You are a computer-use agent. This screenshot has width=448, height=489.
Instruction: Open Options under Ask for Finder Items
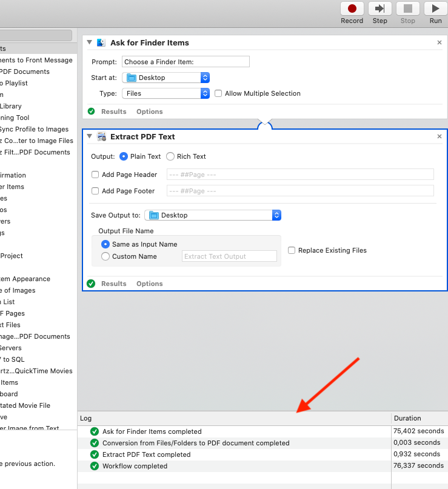[x=149, y=111]
